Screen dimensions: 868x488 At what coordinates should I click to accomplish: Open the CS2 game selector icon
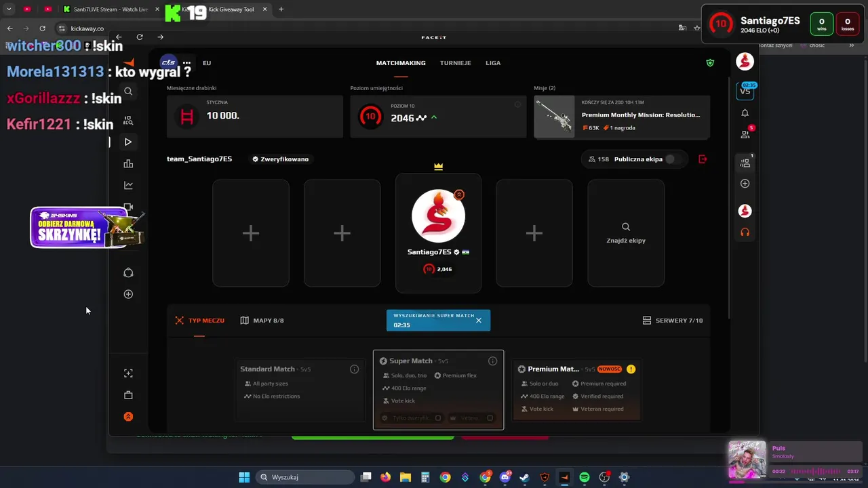click(168, 62)
